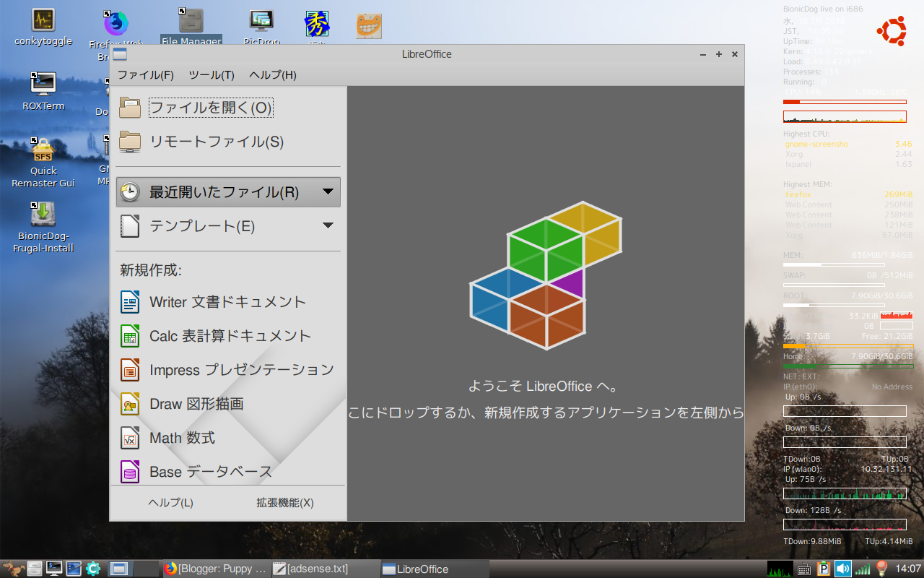Open the ファイル(F) menu
The width and height of the screenshot is (924, 578).
[146, 75]
